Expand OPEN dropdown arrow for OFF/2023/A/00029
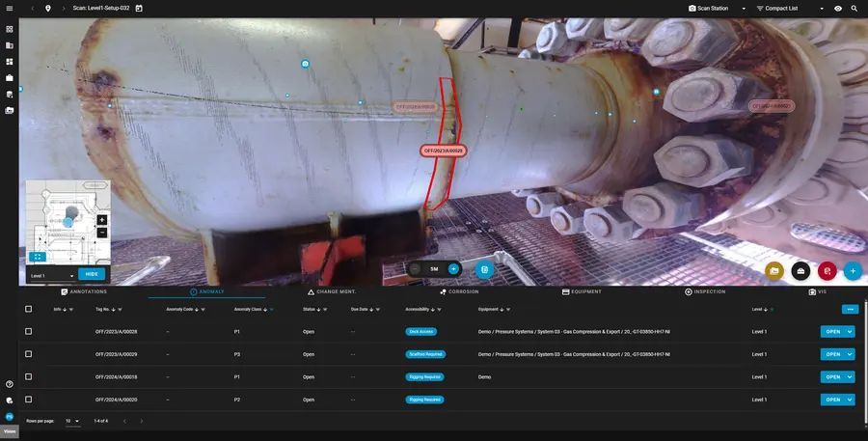 click(x=850, y=354)
